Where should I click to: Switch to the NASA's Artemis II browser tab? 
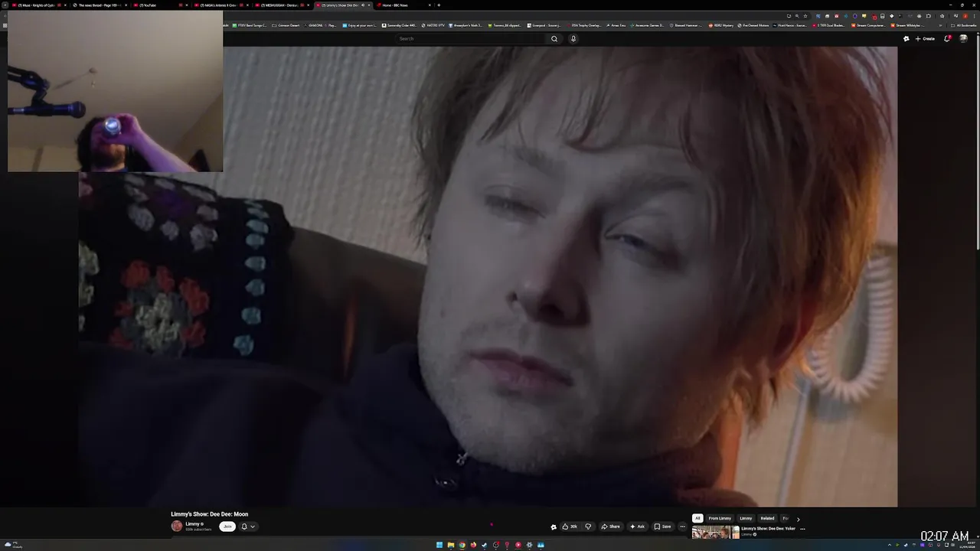pos(220,5)
